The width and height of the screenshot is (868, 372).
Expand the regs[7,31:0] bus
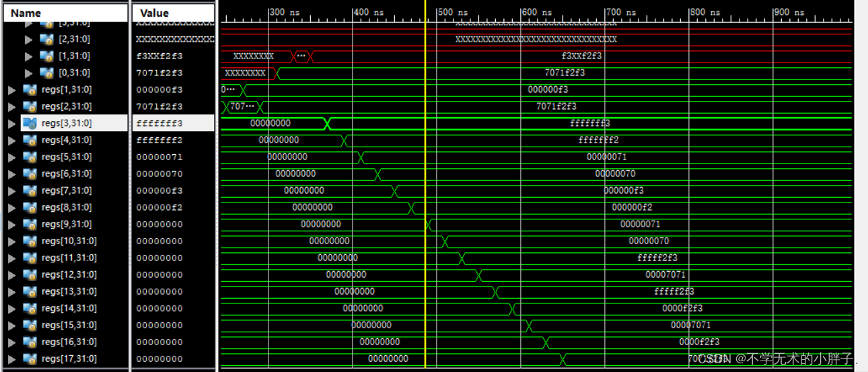(x=11, y=190)
